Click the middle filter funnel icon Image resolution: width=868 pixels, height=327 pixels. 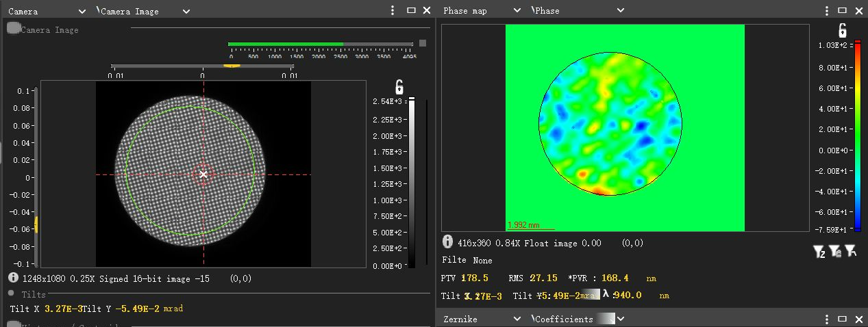click(834, 252)
